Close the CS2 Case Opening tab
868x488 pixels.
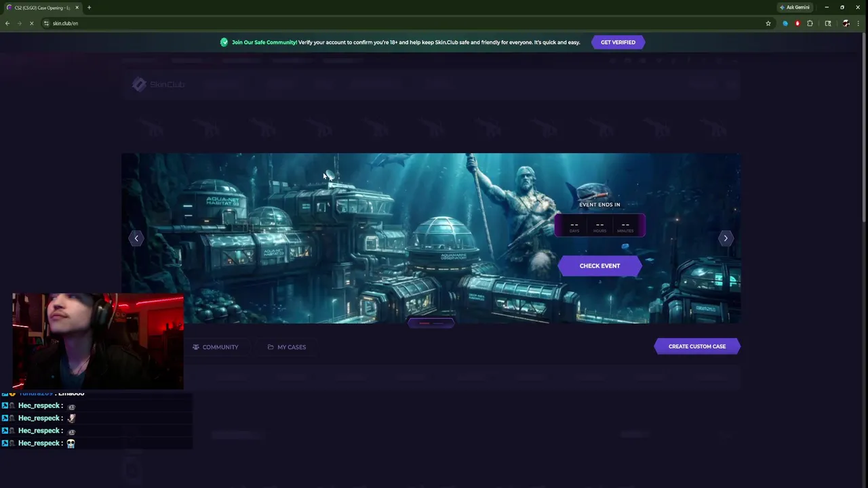click(77, 7)
